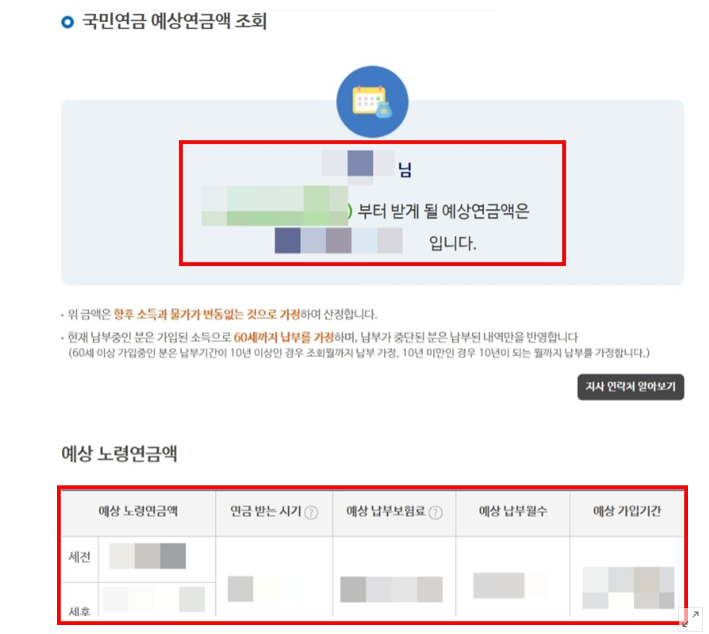Click the text 입니다.
The height and width of the screenshot is (634, 709).
pos(453,243)
